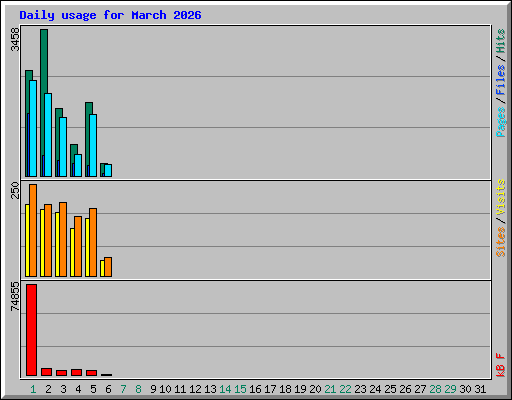The image size is (512, 400).
Task: Click the 250 visits axis label
Action: pyautogui.click(x=15, y=190)
